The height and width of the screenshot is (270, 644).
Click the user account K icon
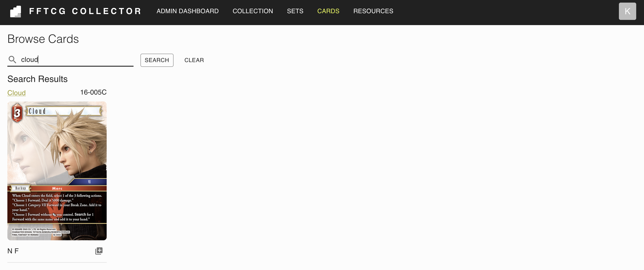[x=628, y=11]
